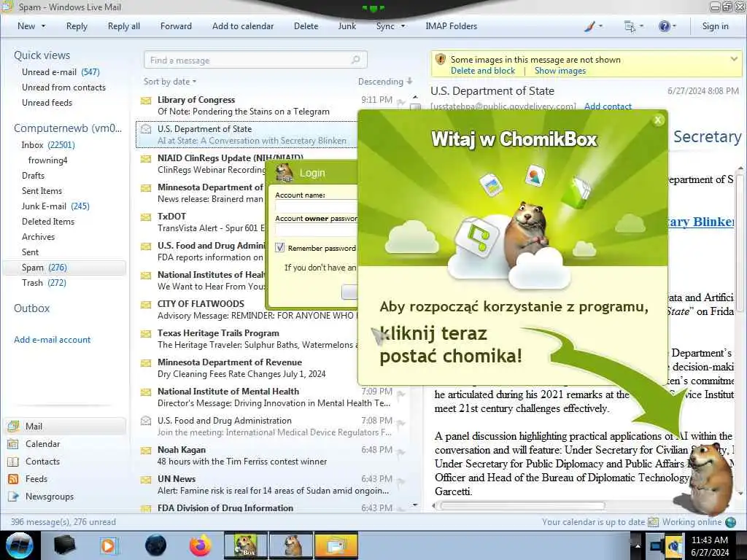747x560 pixels.
Task: Open CITY OF FLATWOODS advisory message
Action: pyautogui.click(x=248, y=309)
